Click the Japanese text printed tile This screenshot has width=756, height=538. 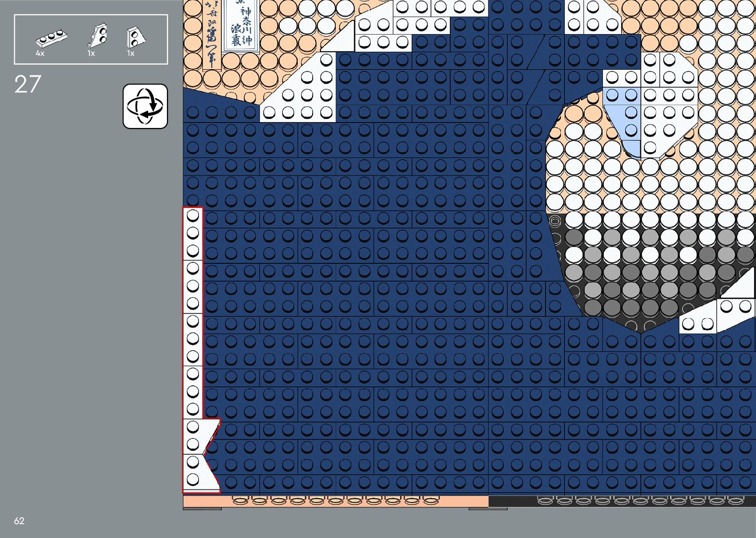[x=240, y=25]
